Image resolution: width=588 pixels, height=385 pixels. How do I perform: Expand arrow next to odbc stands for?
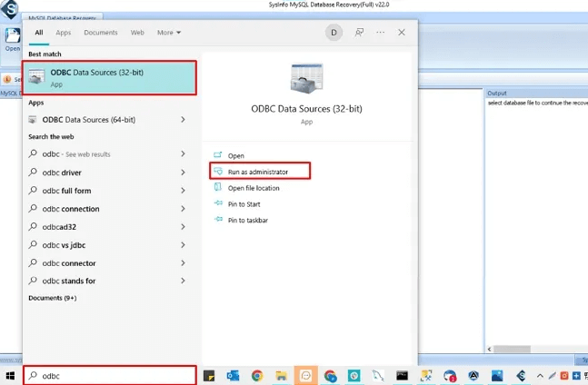(183, 281)
